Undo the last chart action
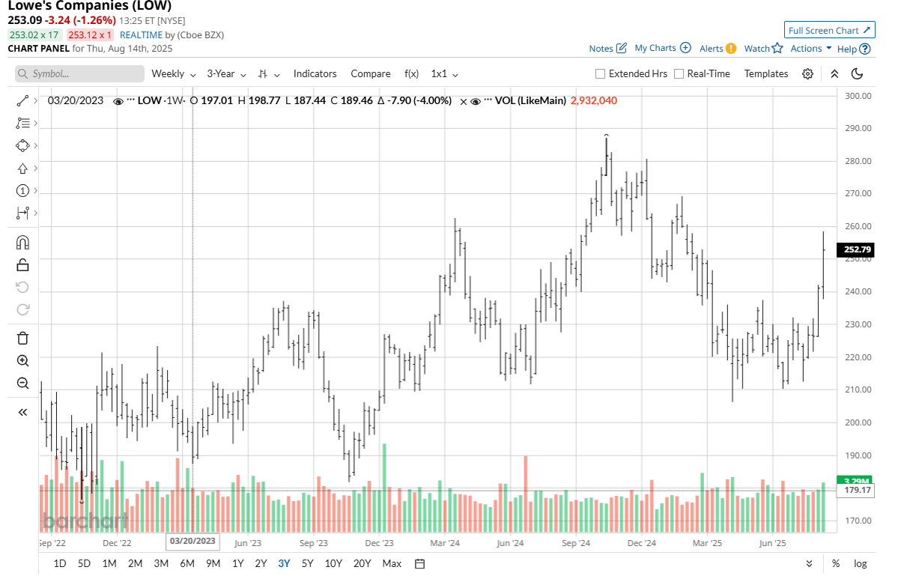The width and height of the screenshot is (907, 588). [x=22, y=287]
